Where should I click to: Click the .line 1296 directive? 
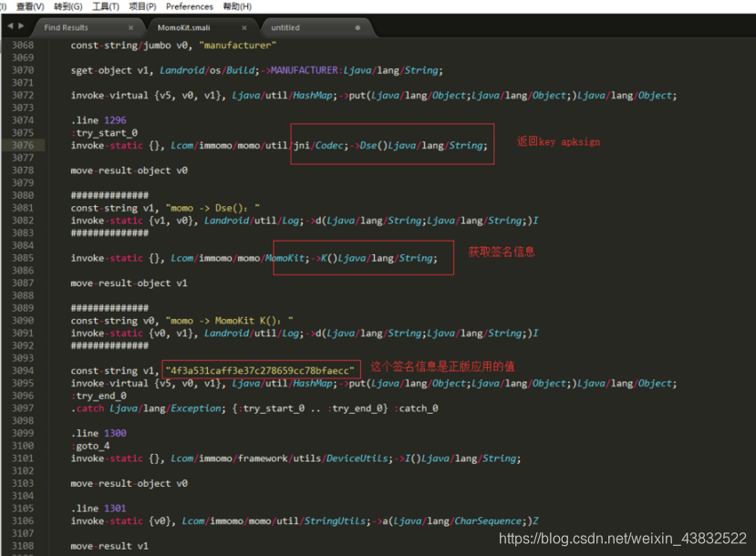click(x=98, y=120)
